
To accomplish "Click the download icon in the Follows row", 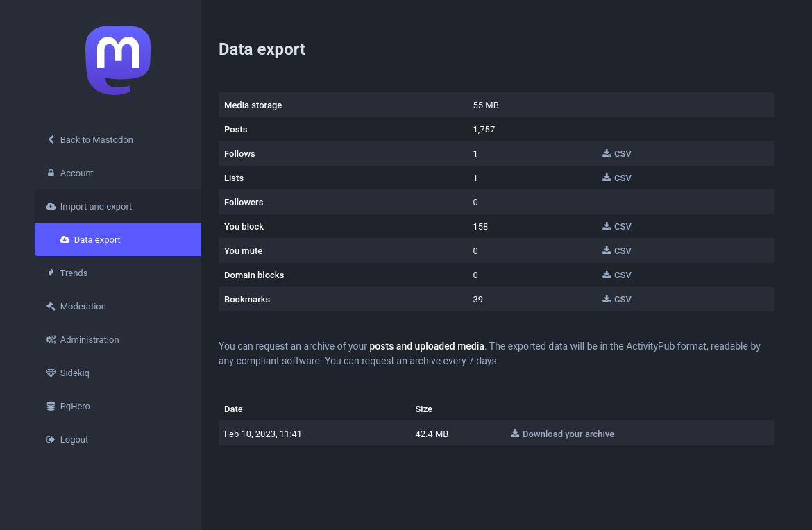I will coord(607,153).
